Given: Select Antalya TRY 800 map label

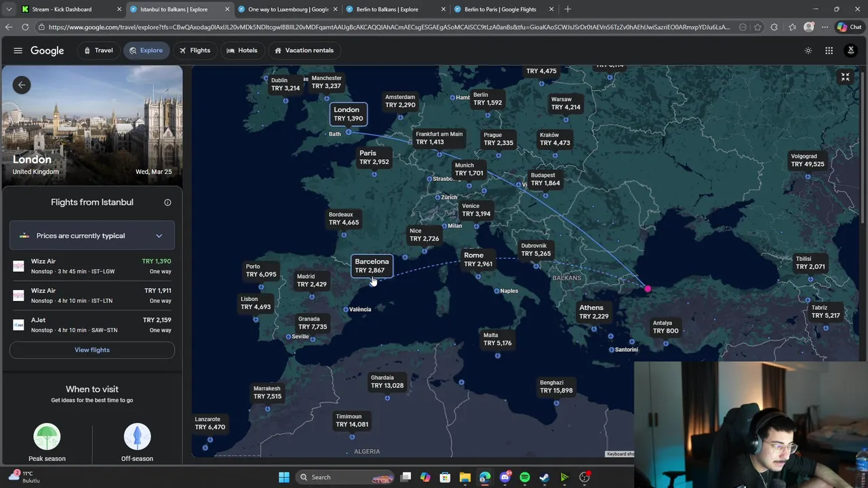Looking at the screenshot, I should coord(665,327).
